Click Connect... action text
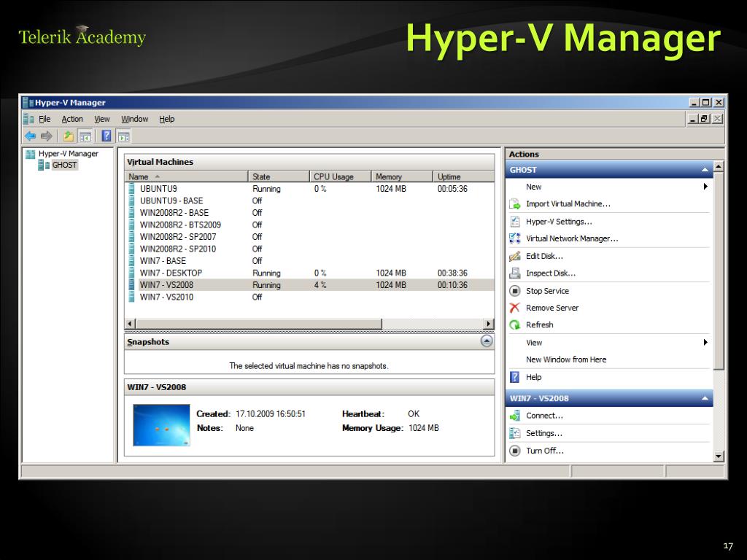Viewport: 747px width, 560px height. pos(544,416)
